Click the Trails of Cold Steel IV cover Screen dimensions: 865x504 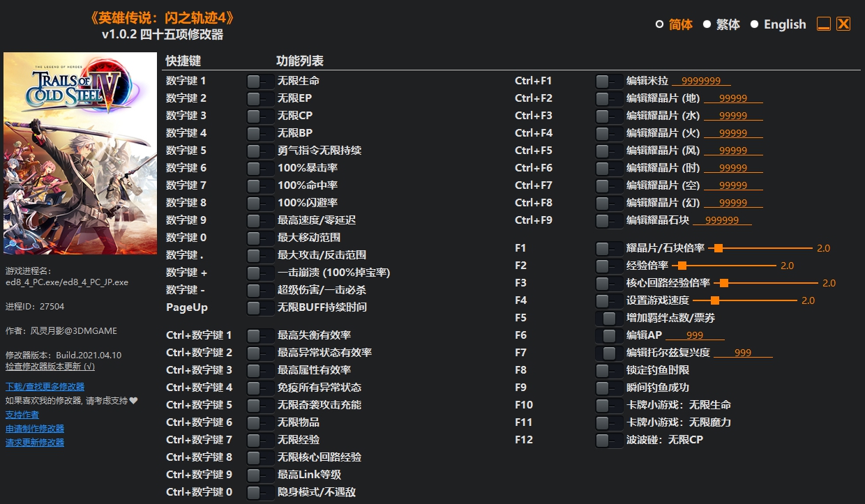click(80, 153)
